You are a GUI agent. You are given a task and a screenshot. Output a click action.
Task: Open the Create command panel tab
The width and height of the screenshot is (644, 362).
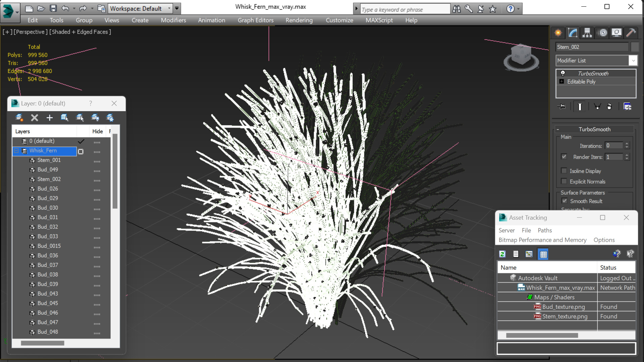coord(558,32)
